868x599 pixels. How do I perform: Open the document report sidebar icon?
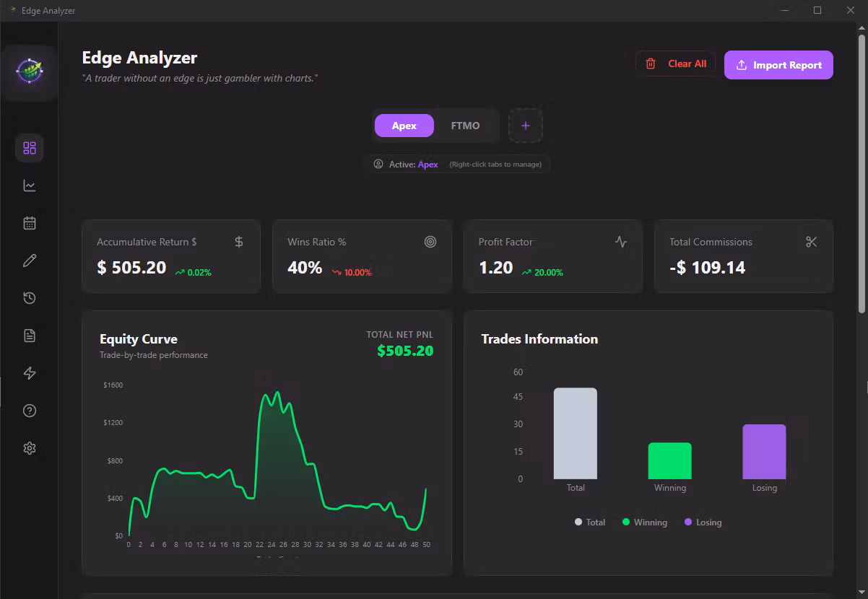coord(30,336)
